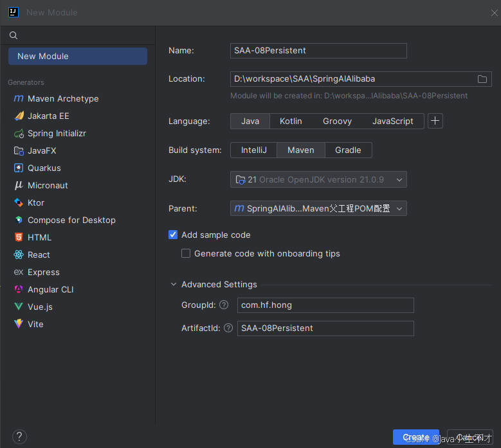Click the Vue.js V icon
Viewport: 501px width, 448px height.
pyautogui.click(x=19, y=307)
